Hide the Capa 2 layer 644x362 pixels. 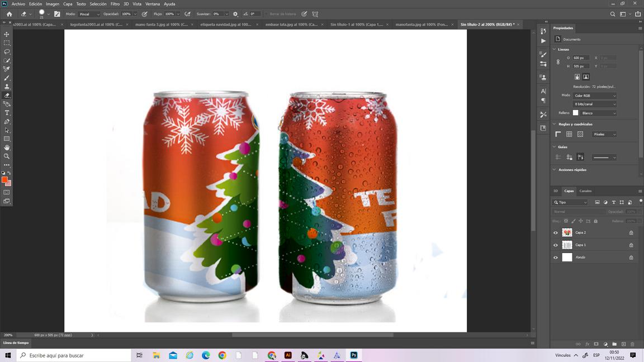[x=556, y=232]
